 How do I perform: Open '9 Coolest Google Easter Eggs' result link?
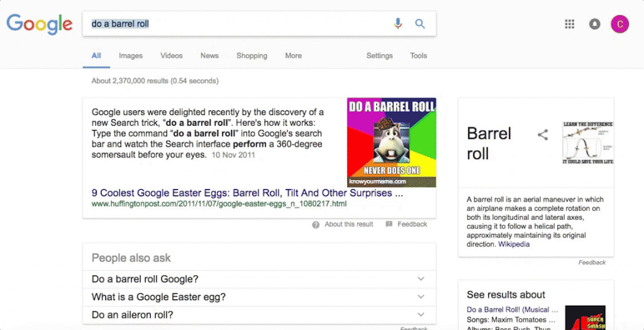247,193
